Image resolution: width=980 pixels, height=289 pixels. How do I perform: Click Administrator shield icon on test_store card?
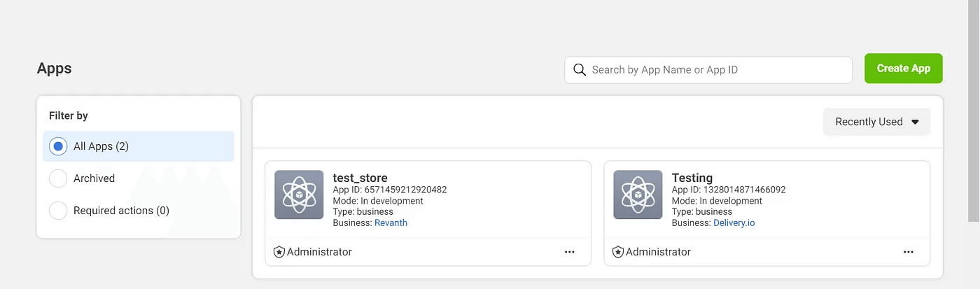(279, 252)
